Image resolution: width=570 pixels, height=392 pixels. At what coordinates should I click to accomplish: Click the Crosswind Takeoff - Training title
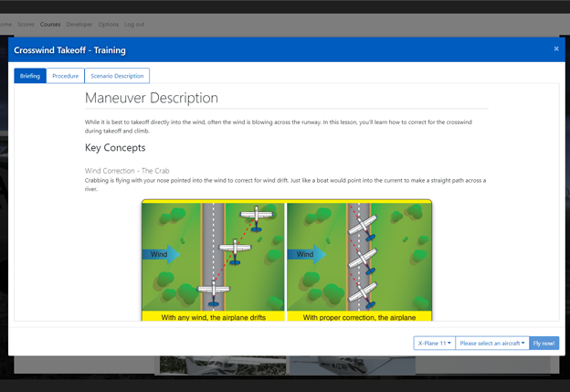coord(69,50)
